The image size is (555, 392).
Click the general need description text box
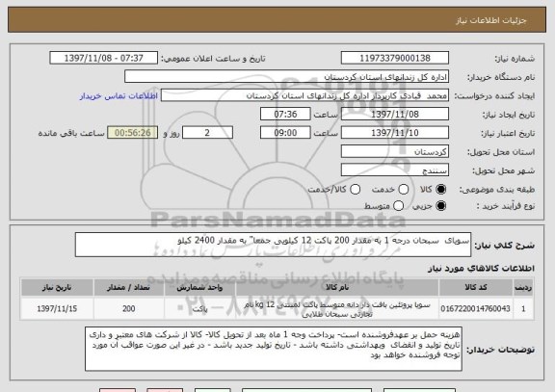coord(273,245)
